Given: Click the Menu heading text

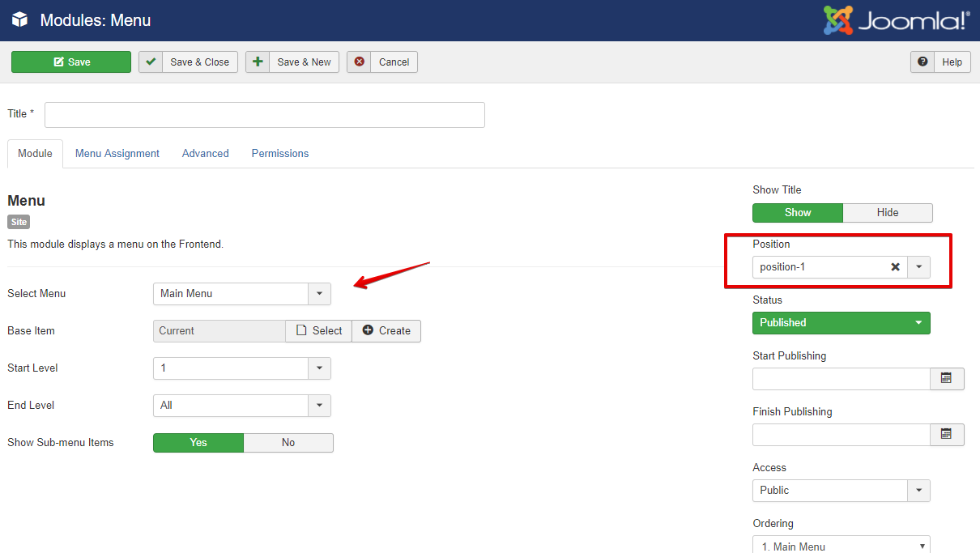Looking at the screenshot, I should click(x=26, y=201).
